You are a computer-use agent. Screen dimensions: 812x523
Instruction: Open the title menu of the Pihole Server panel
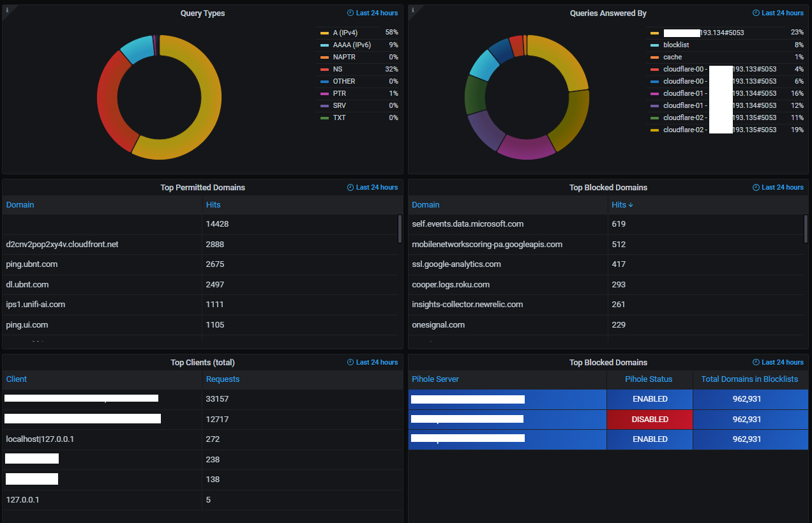click(x=608, y=362)
